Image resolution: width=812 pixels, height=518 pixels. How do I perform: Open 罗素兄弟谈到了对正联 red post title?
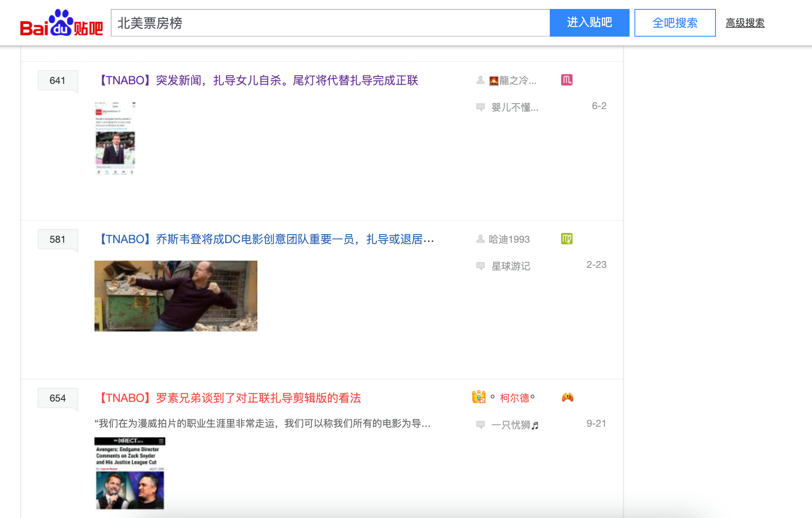coord(230,398)
